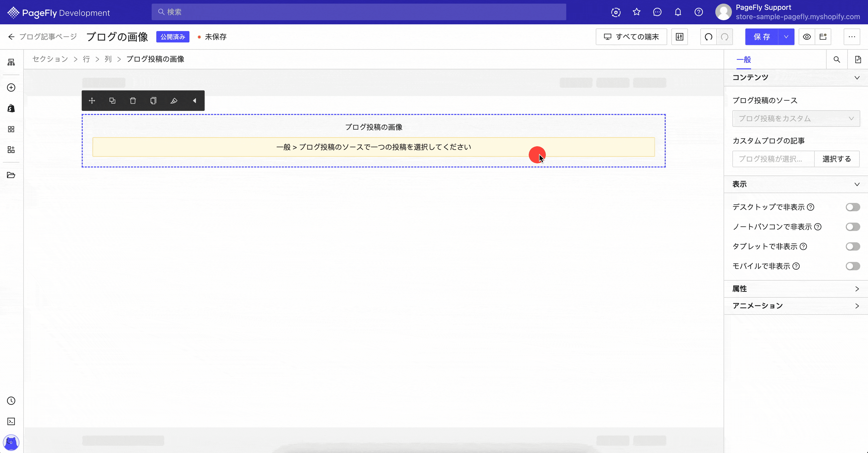The image size is (868, 453).
Task: Click the カスタムブログの記事 input field
Action: (x=773, y=159)
